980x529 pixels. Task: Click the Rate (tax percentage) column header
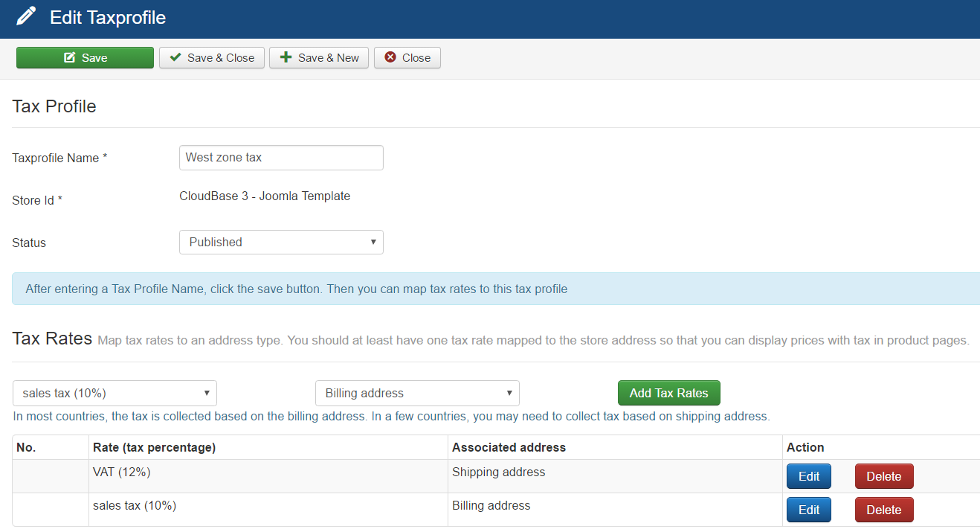pos(154,447)
